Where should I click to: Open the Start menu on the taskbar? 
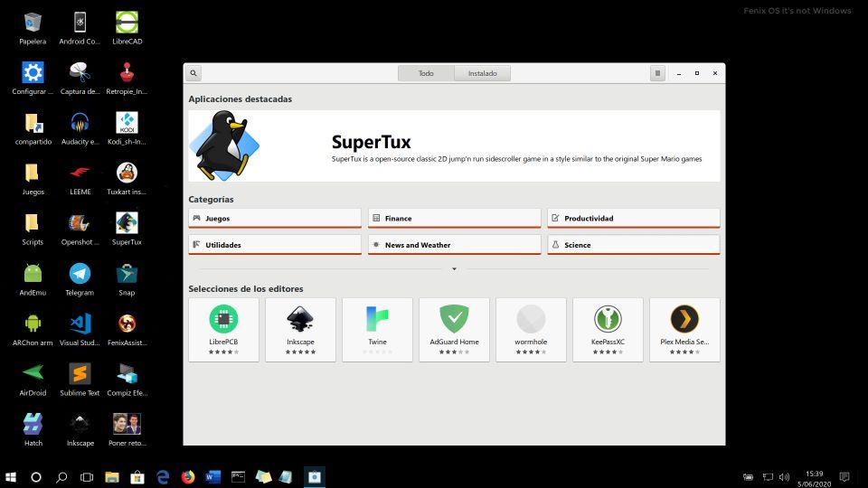[11, 477]
